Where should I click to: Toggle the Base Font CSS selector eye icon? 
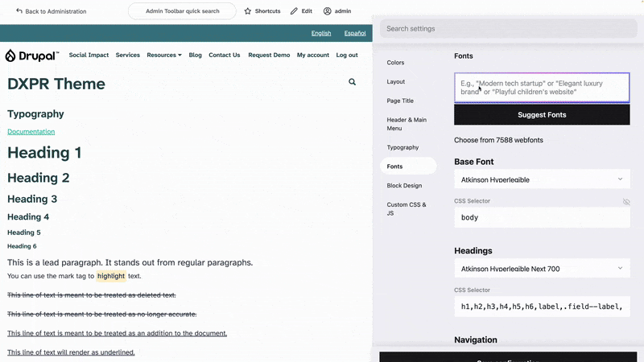626,202
